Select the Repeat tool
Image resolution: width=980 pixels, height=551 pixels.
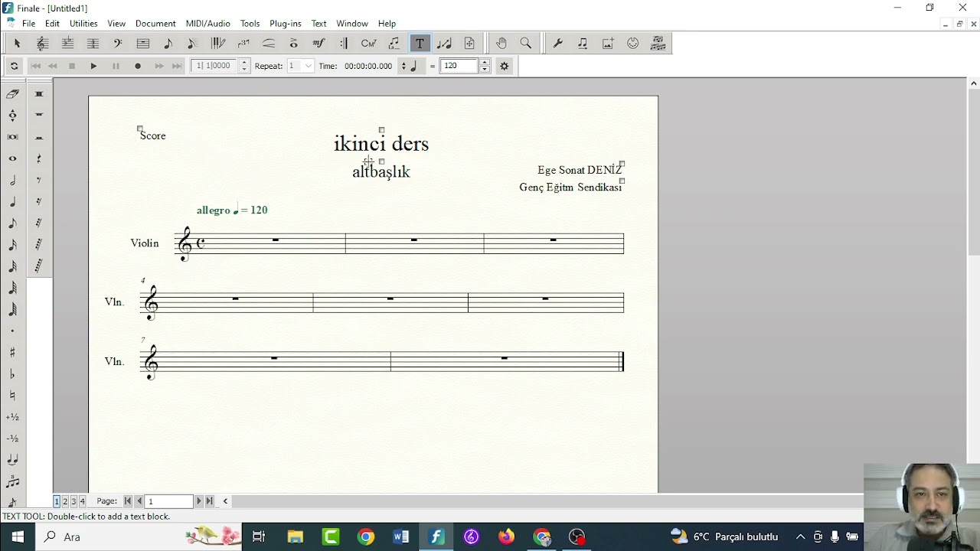pyautogui.click(x=344, y=44)
